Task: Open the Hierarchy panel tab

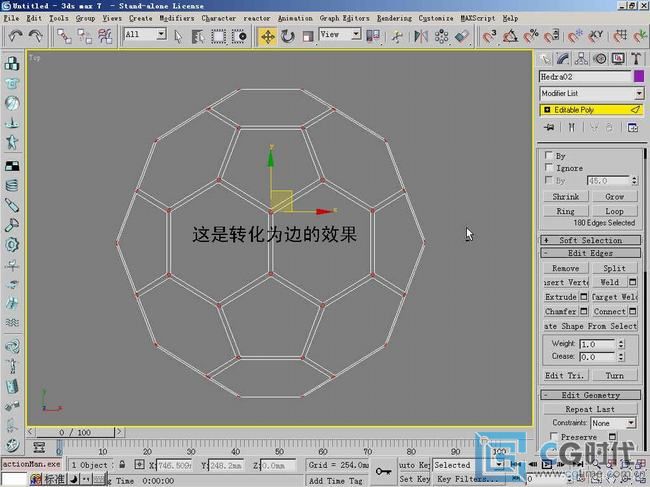Action: point(581,59)
